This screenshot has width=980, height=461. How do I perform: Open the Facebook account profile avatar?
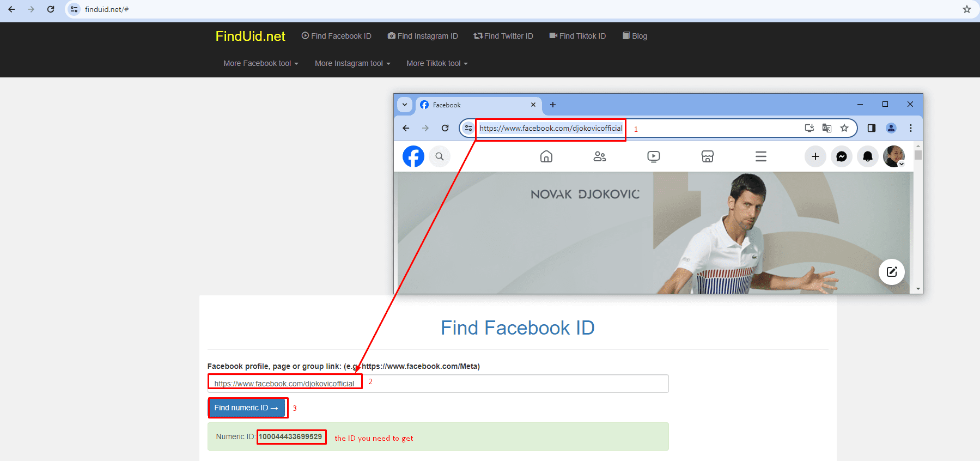point(894,156)
